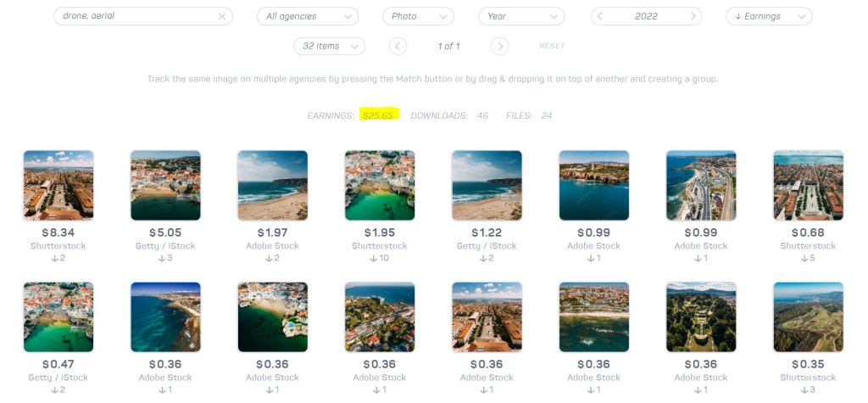
Task: Expand the Photo type dropdown
Action: tap(417, 16)
